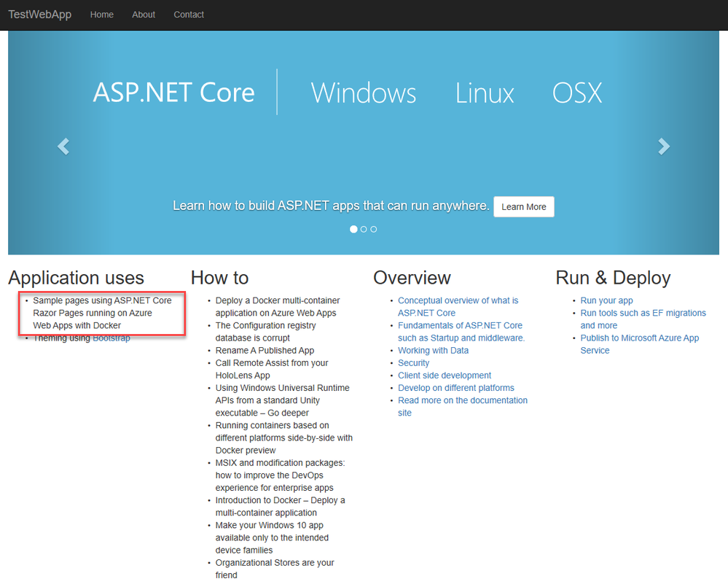The width and height of the screenshot is (728, 587).
Task: Click the next slide carousel arrow
Action: [x=664, y=147]
